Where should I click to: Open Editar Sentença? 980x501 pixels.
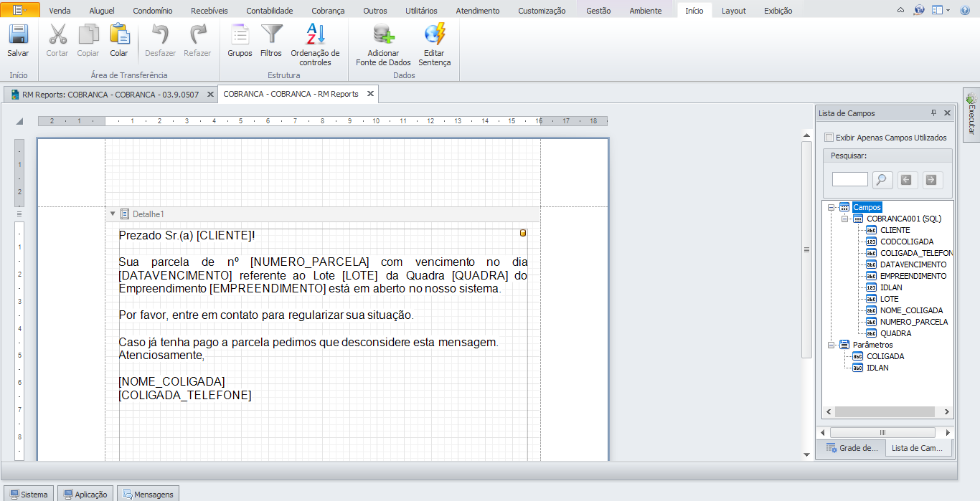coord(434,45)
